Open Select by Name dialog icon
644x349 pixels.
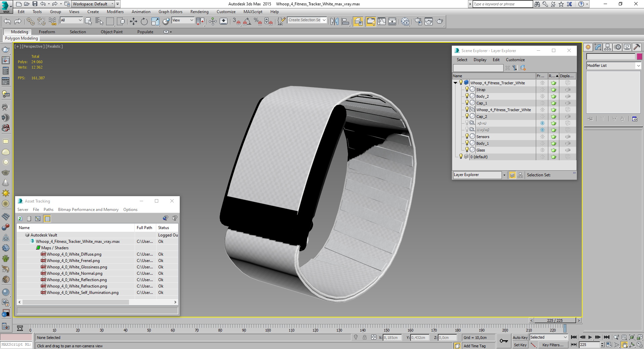pyautogui.click(x=99, y=21)
